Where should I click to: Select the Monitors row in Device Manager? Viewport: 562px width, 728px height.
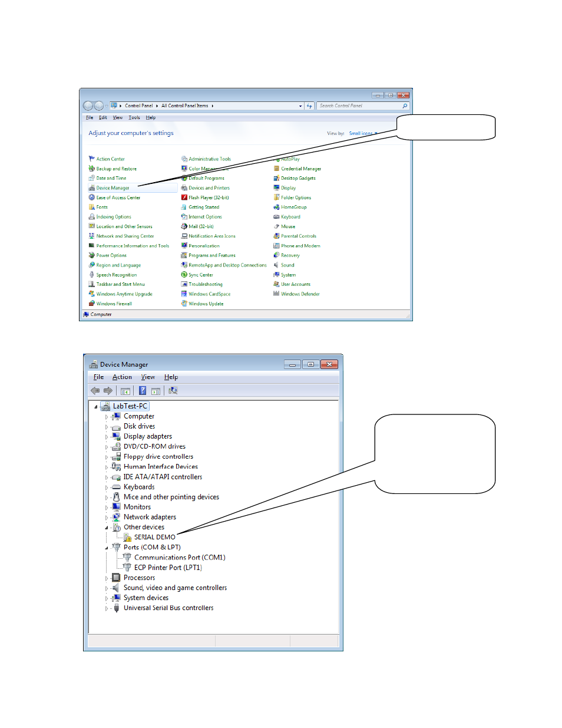point(137,507)
